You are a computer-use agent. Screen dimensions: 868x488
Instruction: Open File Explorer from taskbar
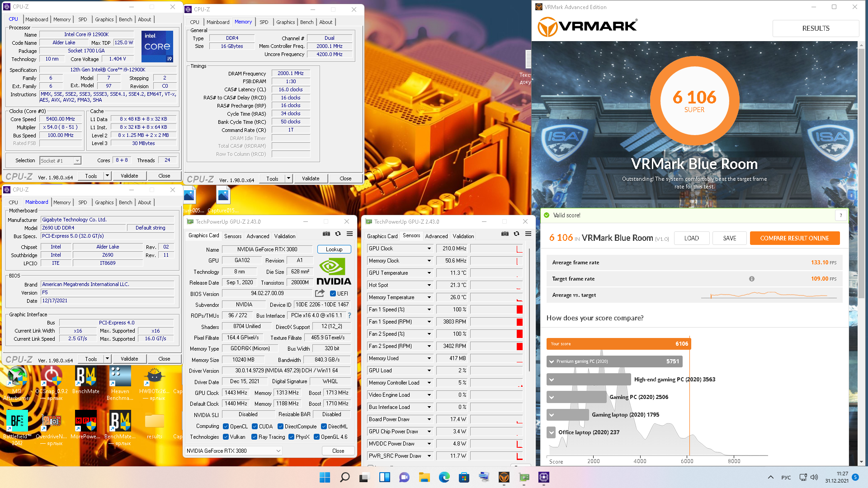pyautogui.click(x=424, y=477)
